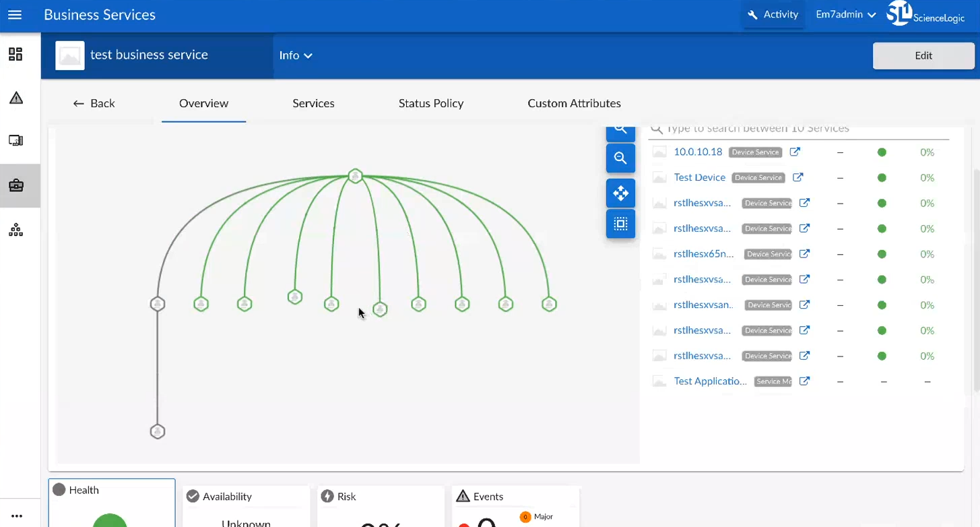This screenshot has width=980, height=527.
Task: Go Back to previous page
Action: pos(94,104)
